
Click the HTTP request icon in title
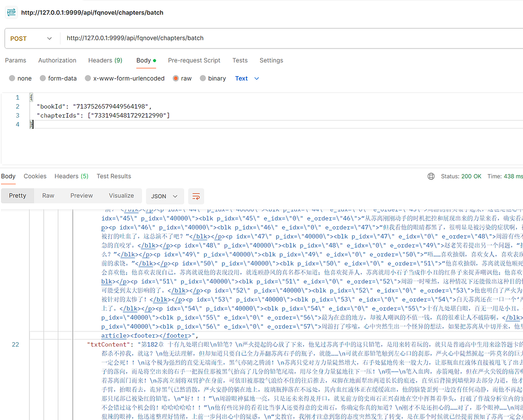coord(11,12)
